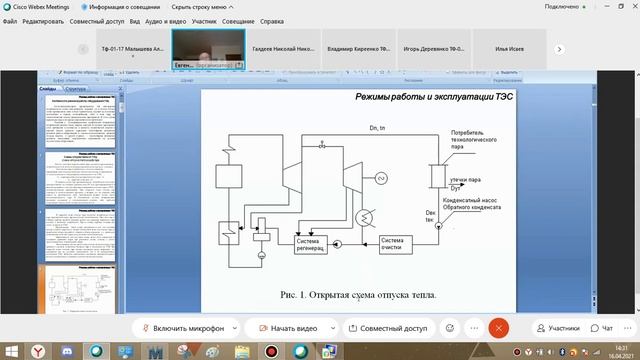Select Владимир Киреенко participant tile

point(359,49)
